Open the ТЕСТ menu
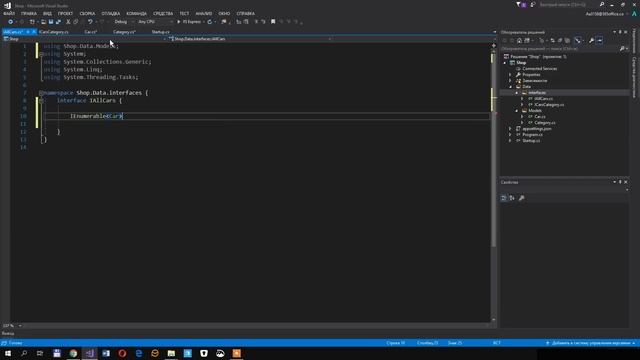Image resolution: width=640 pixels, height=360 pixels. coord(184,13)
